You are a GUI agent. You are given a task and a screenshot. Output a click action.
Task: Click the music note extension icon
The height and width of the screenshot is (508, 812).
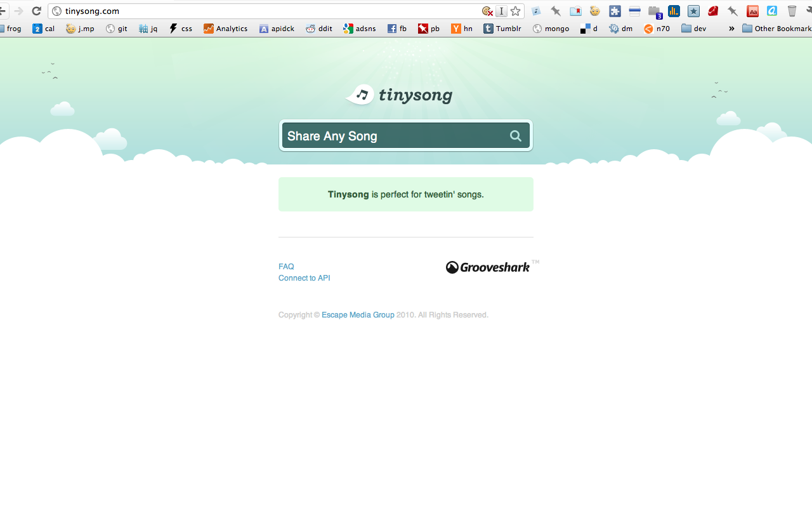[x=536, y=11]
